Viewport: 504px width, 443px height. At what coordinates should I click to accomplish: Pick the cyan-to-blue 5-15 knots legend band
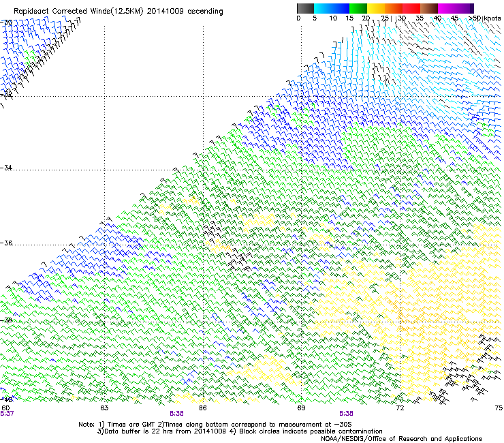pos(332,8)
